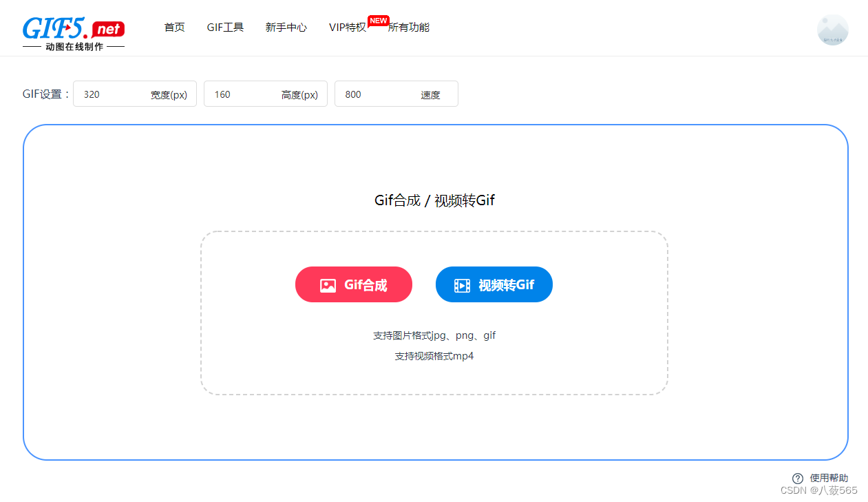Focus the 高度(px) field showing 160
The image size is (868, 502).
coord(266,94)
